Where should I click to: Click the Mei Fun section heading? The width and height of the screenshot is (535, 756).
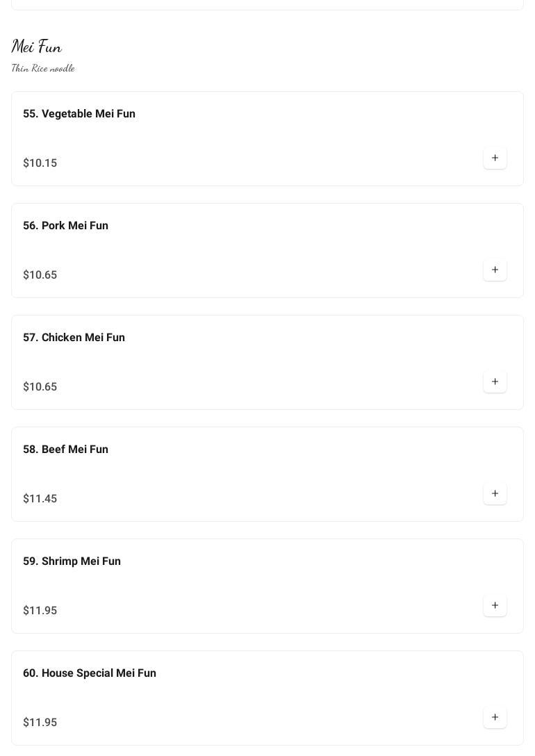(37, 47)
